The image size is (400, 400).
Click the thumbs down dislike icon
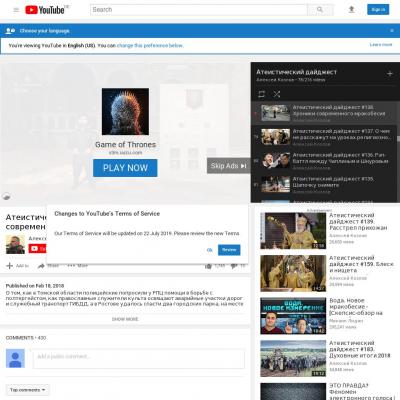pos(234,266)
